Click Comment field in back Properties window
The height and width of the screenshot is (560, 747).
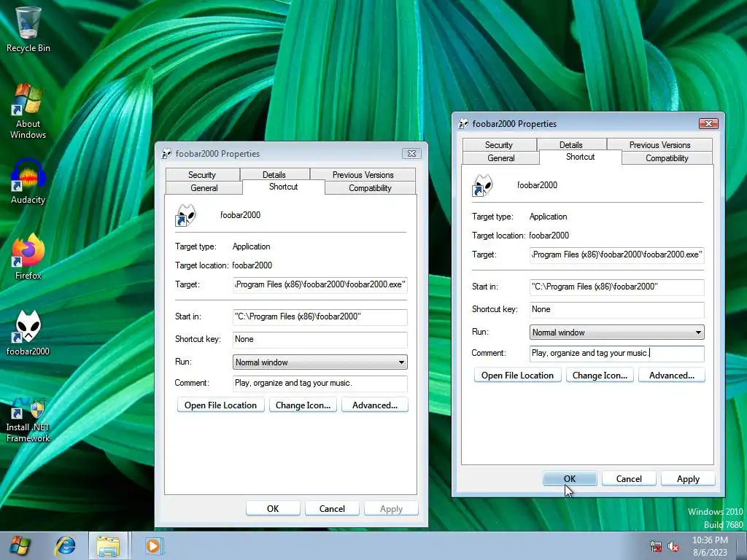pos(320,384)
